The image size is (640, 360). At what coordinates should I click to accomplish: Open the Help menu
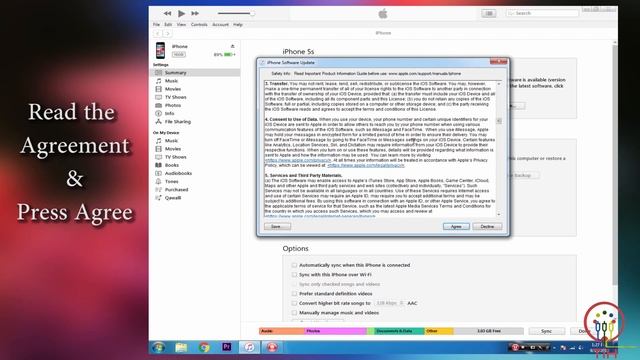(x=238, y=25)
